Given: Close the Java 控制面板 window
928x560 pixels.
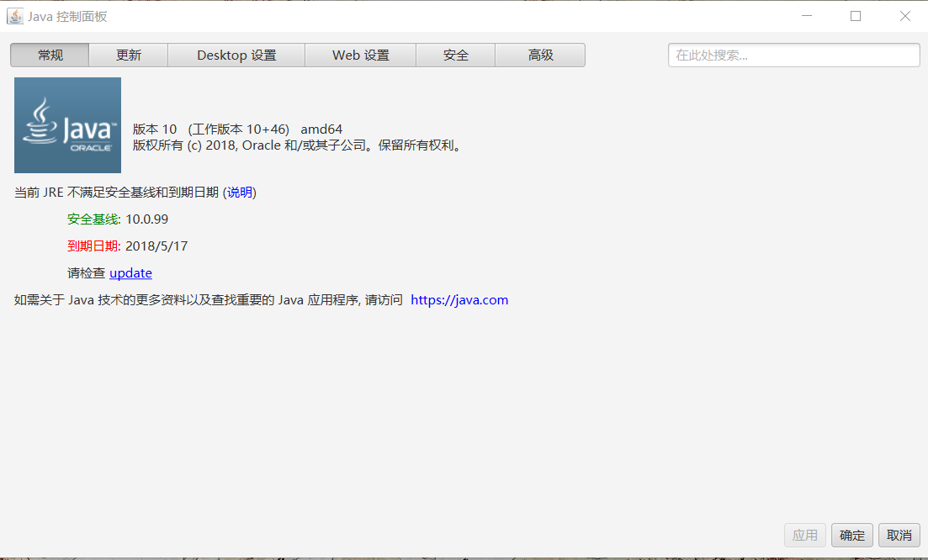Looking at the screenshot, I should click(x=905, y=16).
